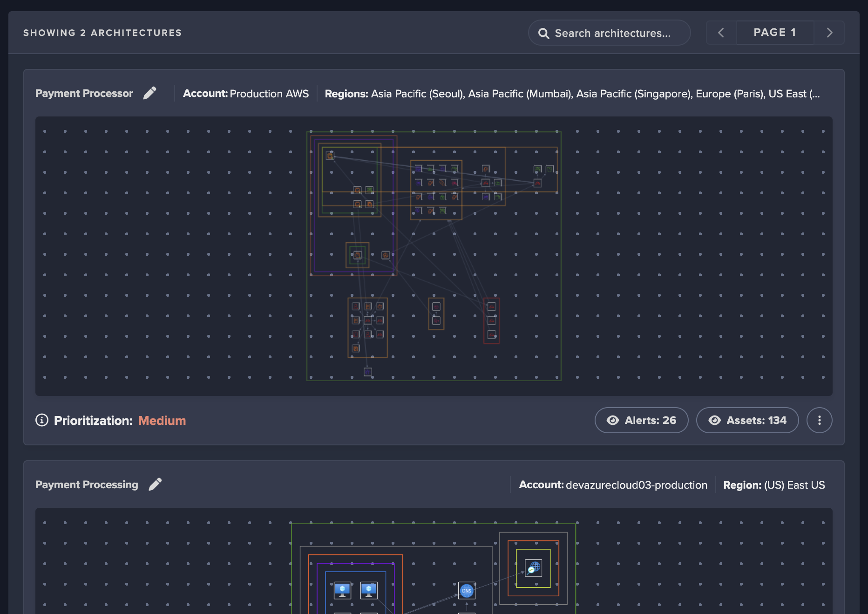Click the second virtual machine monitor icon
This screenshot has height=614, width=868.
pyautogui.click(x=369, y=591)
